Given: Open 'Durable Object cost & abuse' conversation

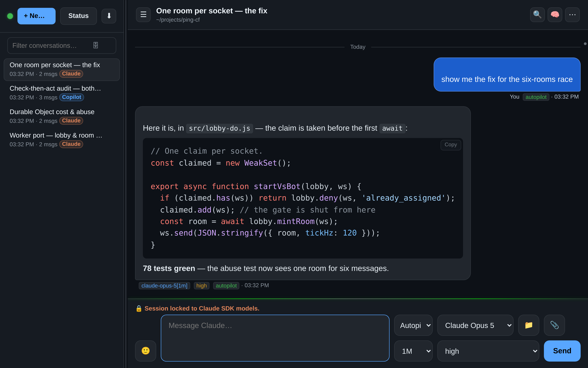Looking at the screenshot, I should click(x=62, y=116).
